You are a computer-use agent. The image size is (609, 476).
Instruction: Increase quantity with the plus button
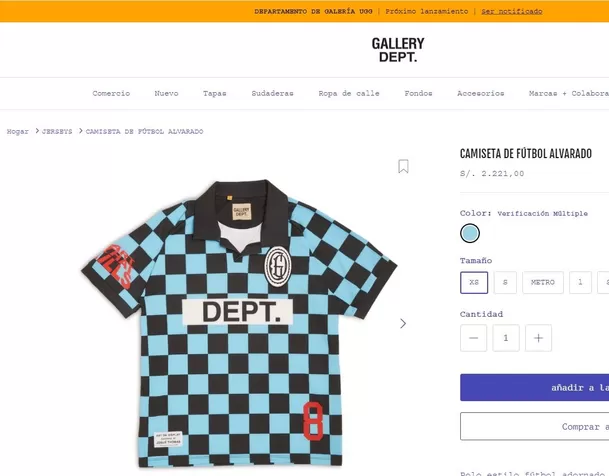[x=538, y=338]
